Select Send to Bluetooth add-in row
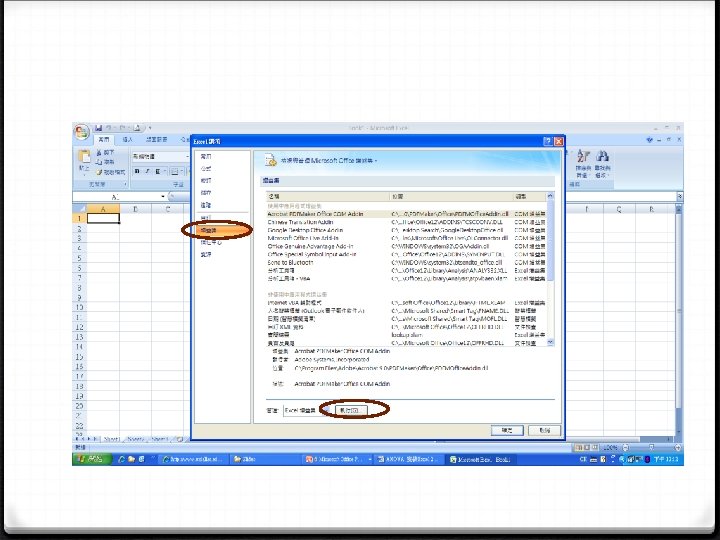 (406, 263)
